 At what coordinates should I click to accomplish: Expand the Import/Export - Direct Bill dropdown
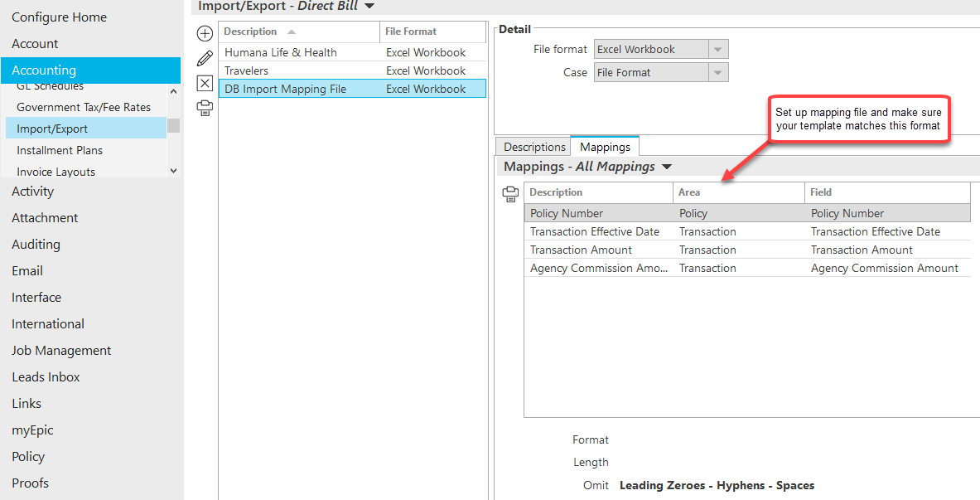tap(369, 7)
